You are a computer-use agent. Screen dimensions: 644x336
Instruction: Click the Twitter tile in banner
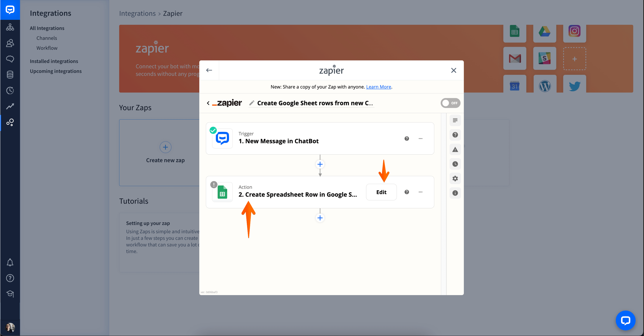[574, 84]
